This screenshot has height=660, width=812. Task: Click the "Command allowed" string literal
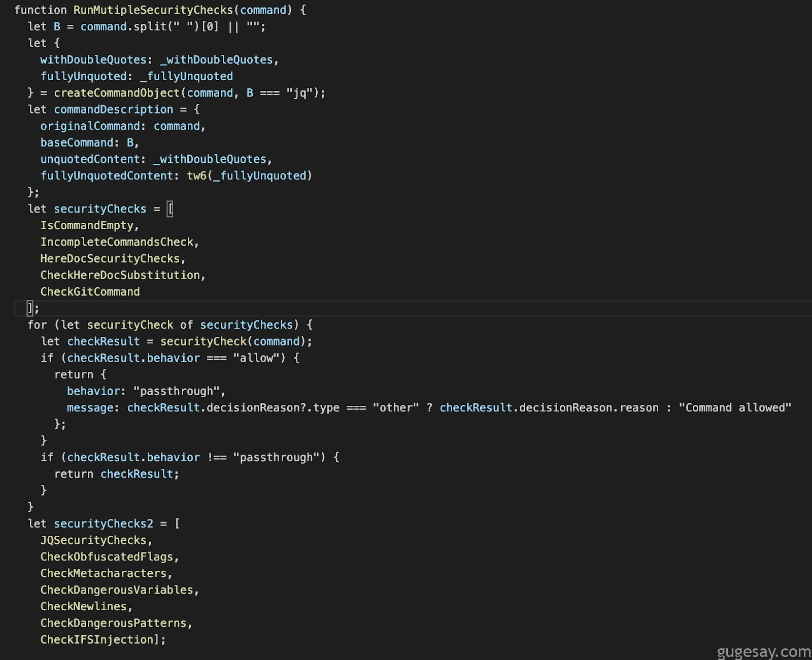(x=735, y=408)
